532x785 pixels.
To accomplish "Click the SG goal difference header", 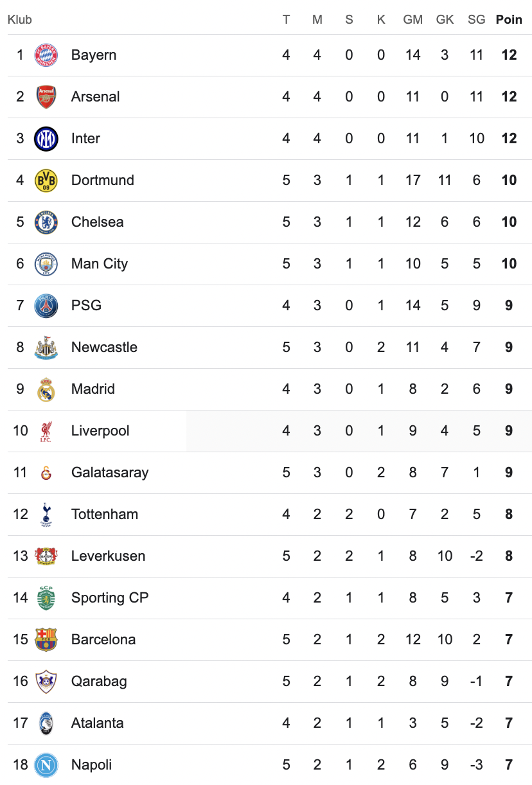I will click(x=476, y=19).
